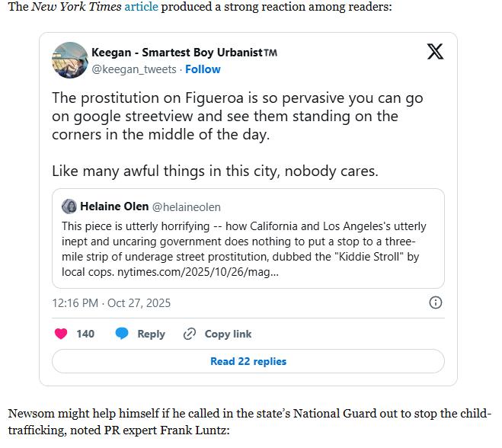Open the main tweet text about Figueroa
Viewport: 502px width, 448px height.
pos(237,116)
